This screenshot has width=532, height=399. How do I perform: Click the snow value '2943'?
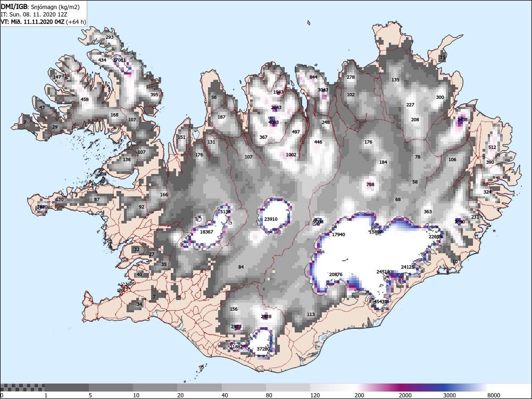point(276,107)
